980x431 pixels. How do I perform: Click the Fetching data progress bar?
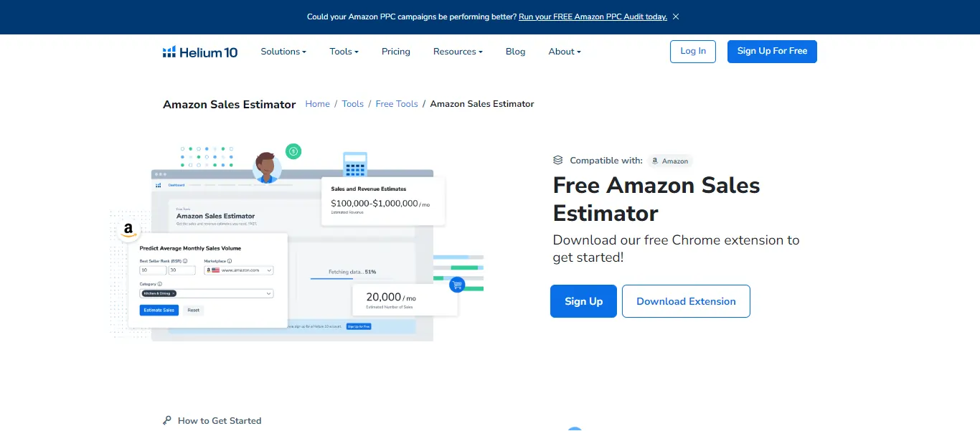(352, 279)
